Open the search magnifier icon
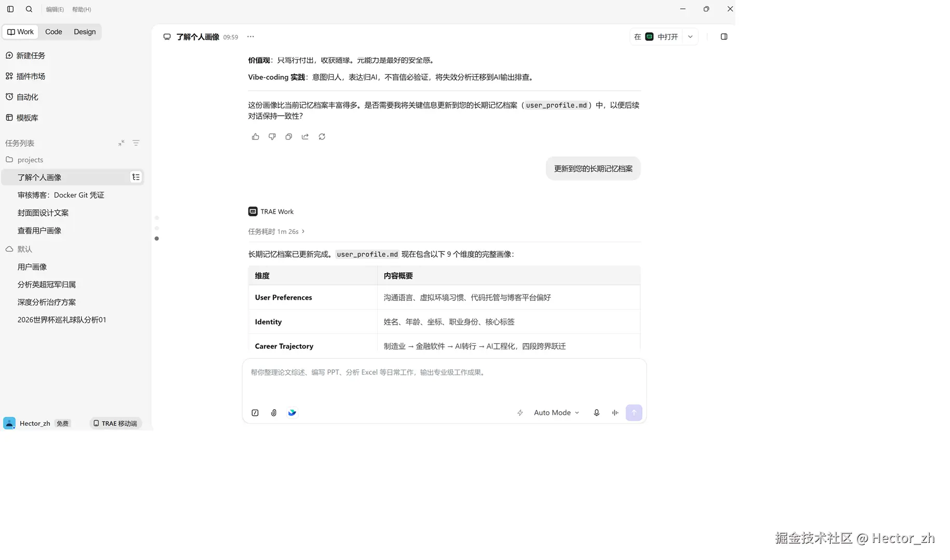 pyautogui.click(x=29, y=9)
